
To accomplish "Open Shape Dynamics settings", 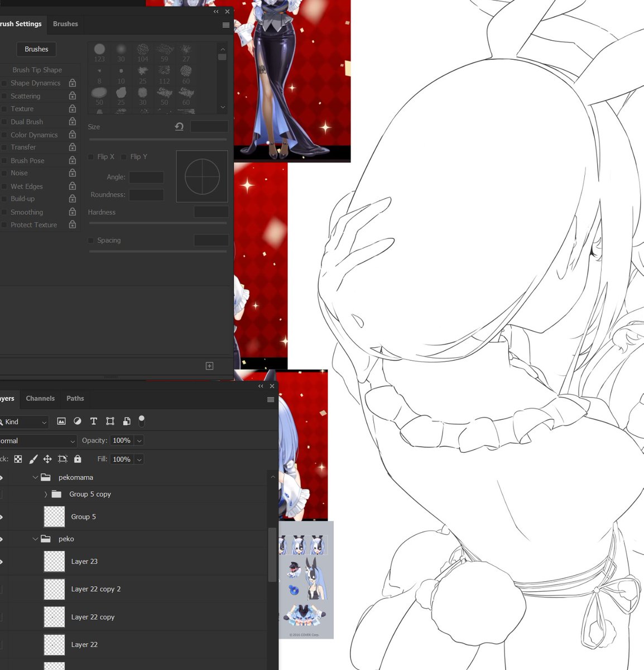I will 35,83.
